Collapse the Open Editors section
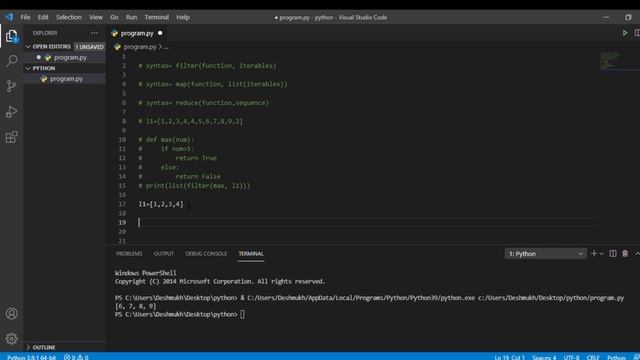The height and width of the screenshot is (360, 640). coord(28,47)
